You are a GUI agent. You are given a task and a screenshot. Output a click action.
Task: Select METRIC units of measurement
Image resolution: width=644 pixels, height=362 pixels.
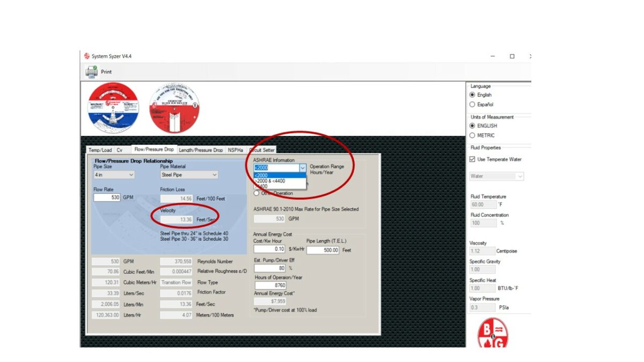coord(472,136)
